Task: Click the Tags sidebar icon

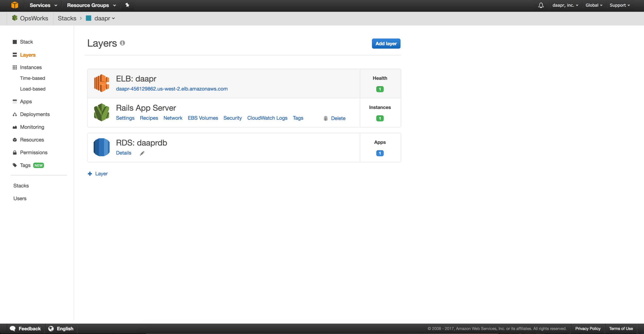Action: point(15,165)
